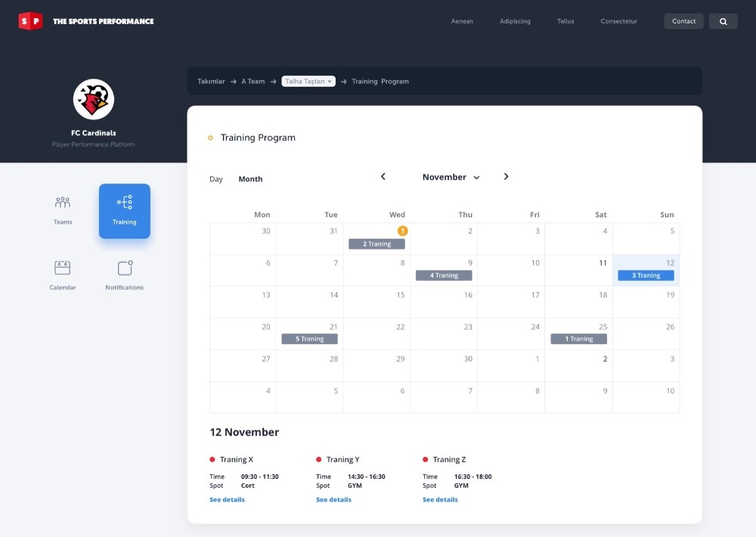Switch to Day view
Screen dimensions: 756x537
216,179
